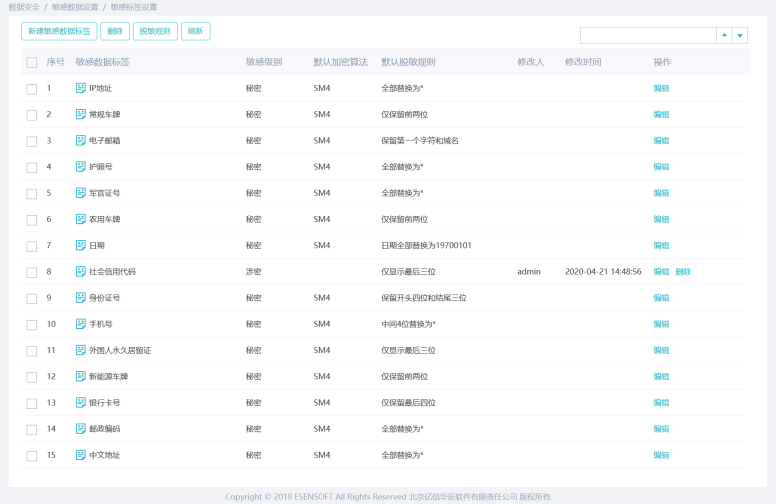Open the 脱敏规则 button
This screenshot has width=776, height=504.
point(154,31)
